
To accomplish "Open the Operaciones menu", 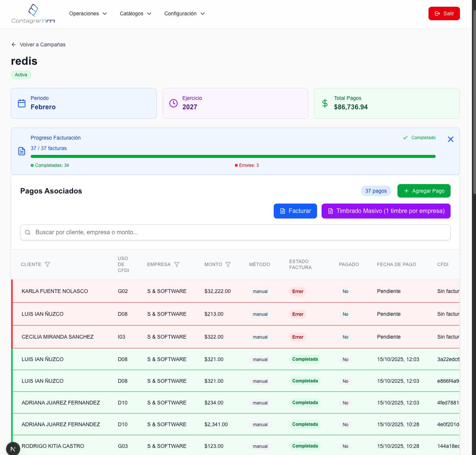I will click(88, 13).
